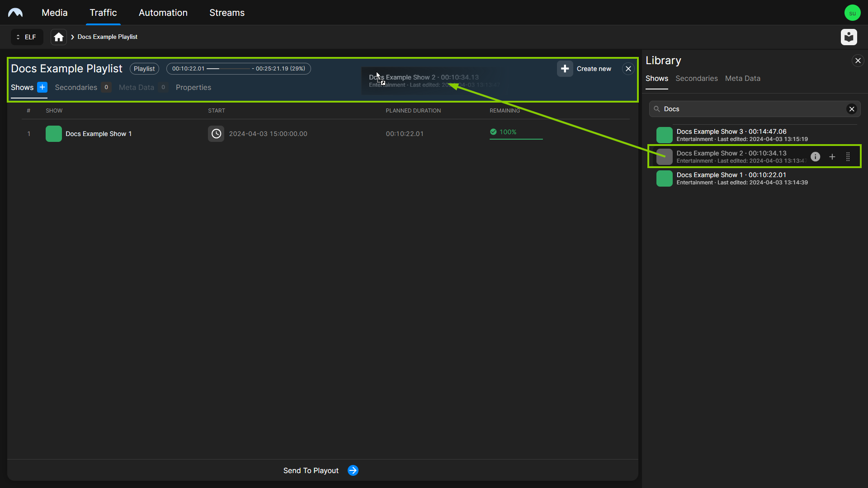Click the clock icon beside start time
The image size is (868, 488).
(x=216, y=134)
